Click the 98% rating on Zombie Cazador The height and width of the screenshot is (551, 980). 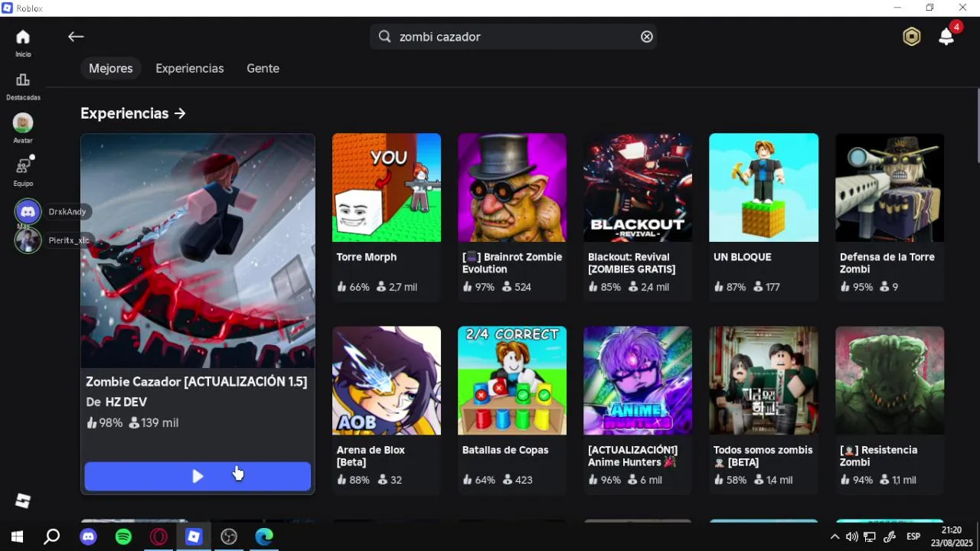pos(104,422)
